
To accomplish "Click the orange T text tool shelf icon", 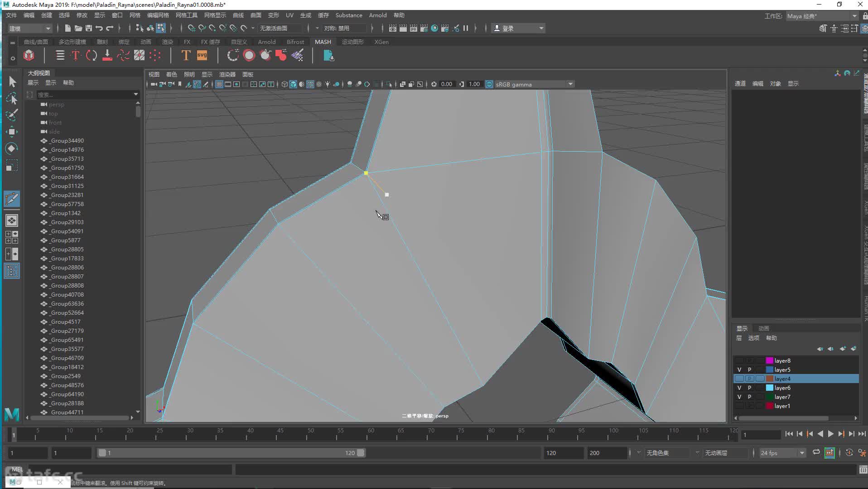I will [x=186, y=55].
